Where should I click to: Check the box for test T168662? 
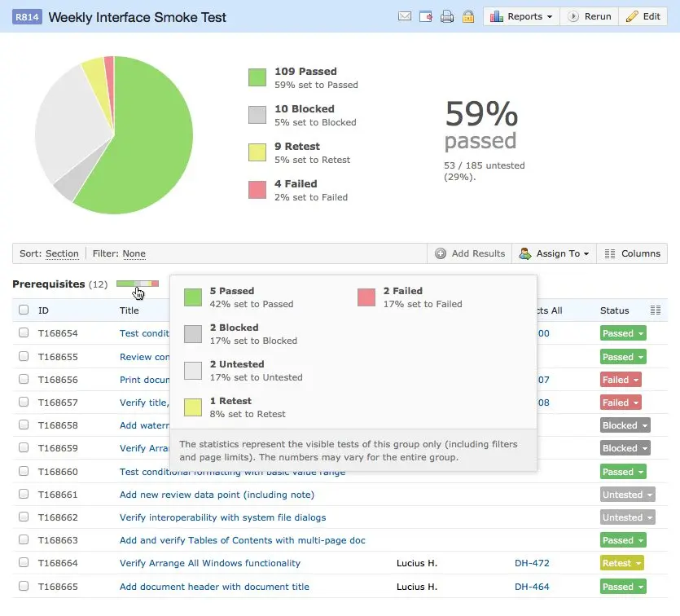point(24,517)
